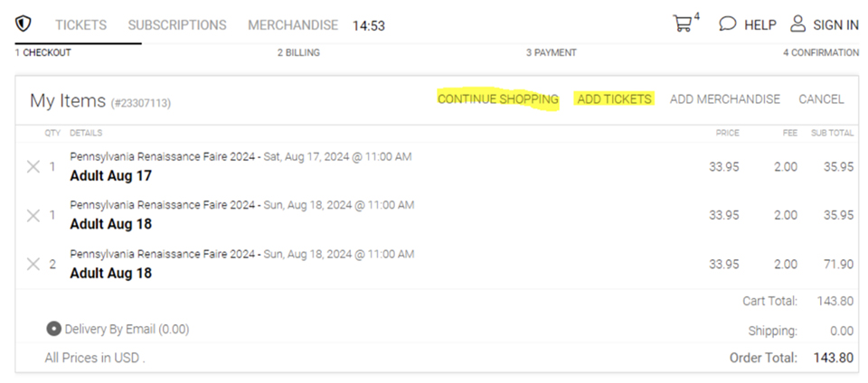Go to the Payment step
Viewport: 868px width, 383px height.
[551, 52]
